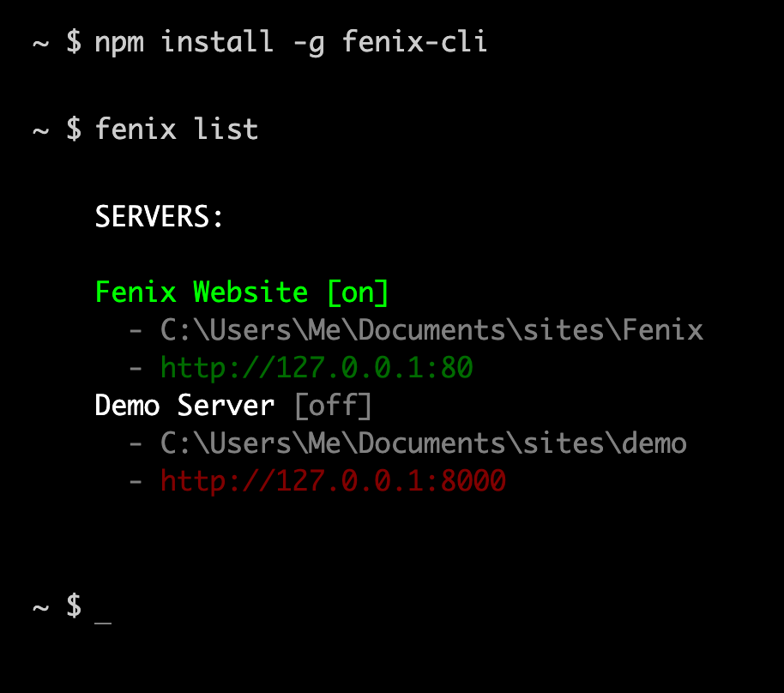Click the green http://127.0.0.1:80 URL
This screenshot has height=693, width=784.
[317, 368]
